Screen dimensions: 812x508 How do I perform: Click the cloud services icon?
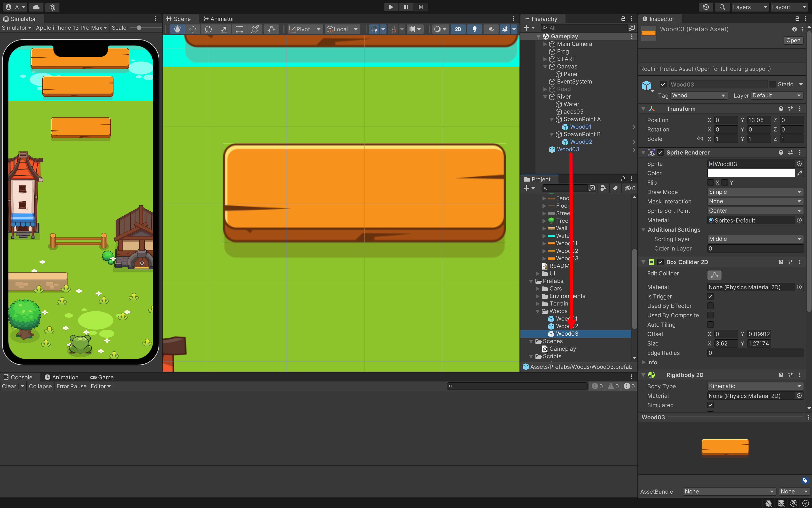(x=36, y=7)
